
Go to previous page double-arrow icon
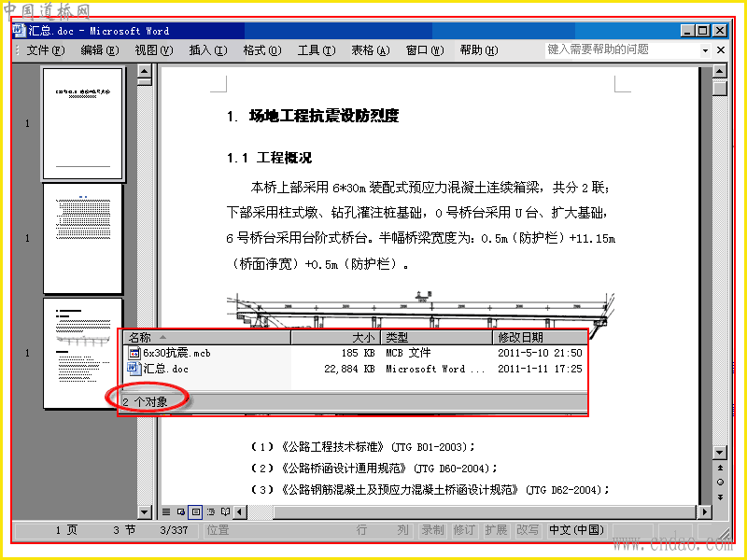click(720, 468)
